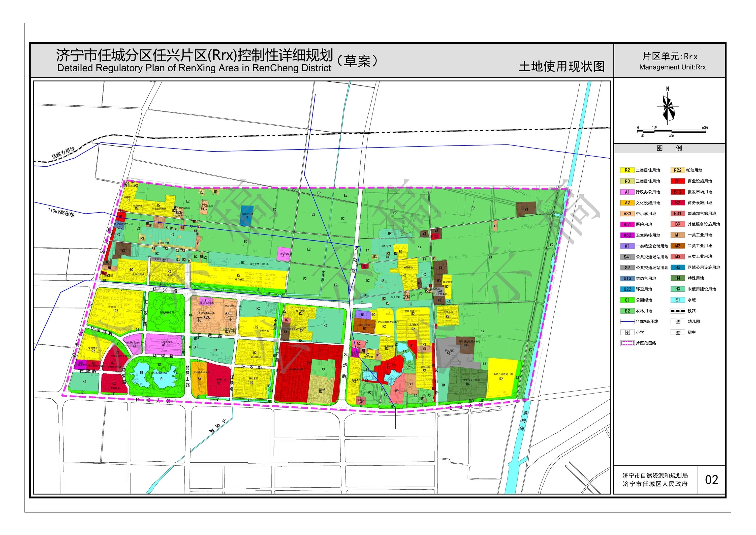Click the 图例 legend heading

coord(669,148)
